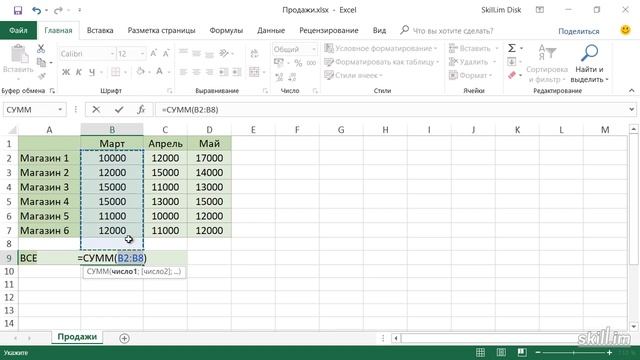
Task: Open the Вид ribbon tab
Action: point(379,31)
